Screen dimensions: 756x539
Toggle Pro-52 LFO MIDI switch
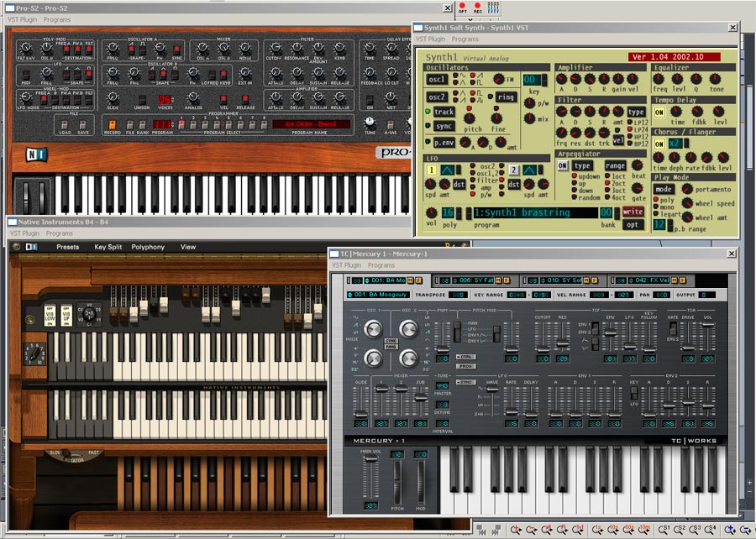click(26, 74)
